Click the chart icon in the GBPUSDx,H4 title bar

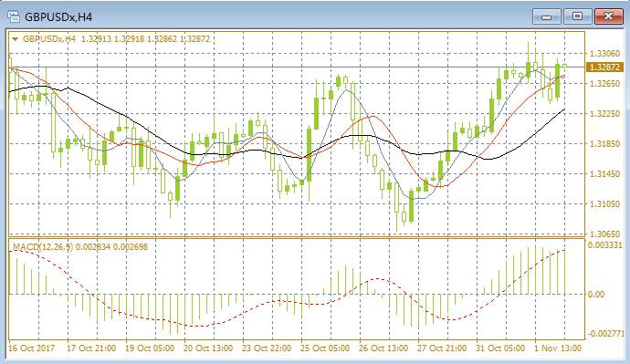pos(14,16)
